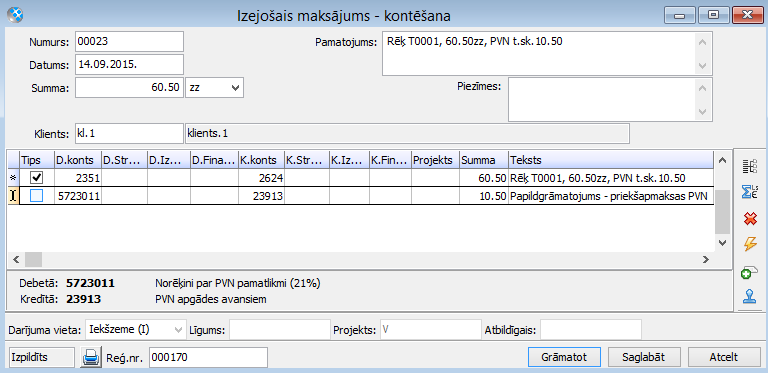768x373 pixels.
Task: Click the application logo in title bar
Action: (x=15, y=15)
